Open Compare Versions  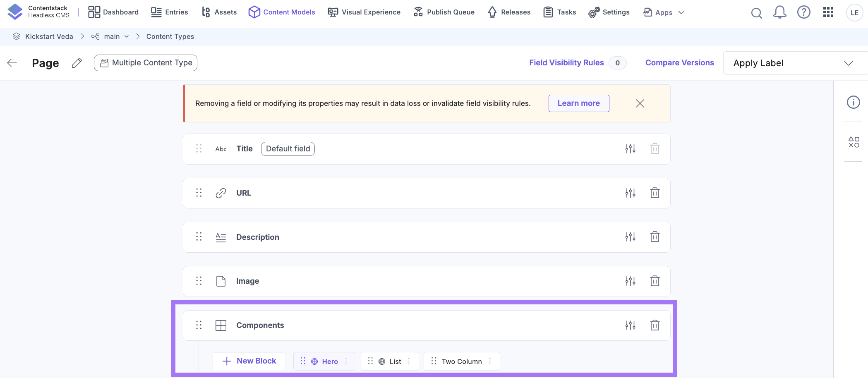(x=680, y=62)
